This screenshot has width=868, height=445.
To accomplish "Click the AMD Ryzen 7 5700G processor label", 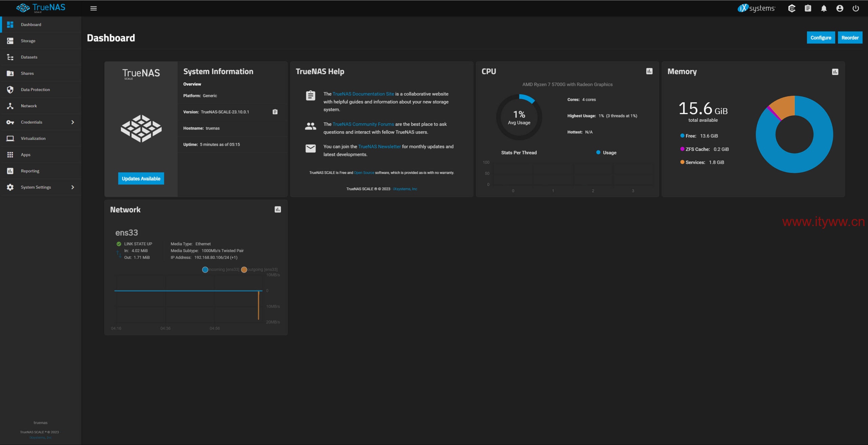I will (567, 84).
